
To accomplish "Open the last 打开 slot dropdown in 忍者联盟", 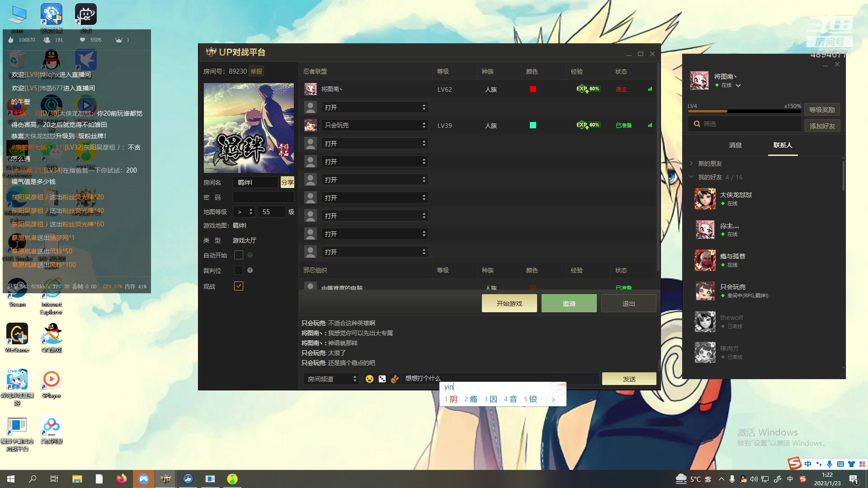I will click(x=375, y=252).
